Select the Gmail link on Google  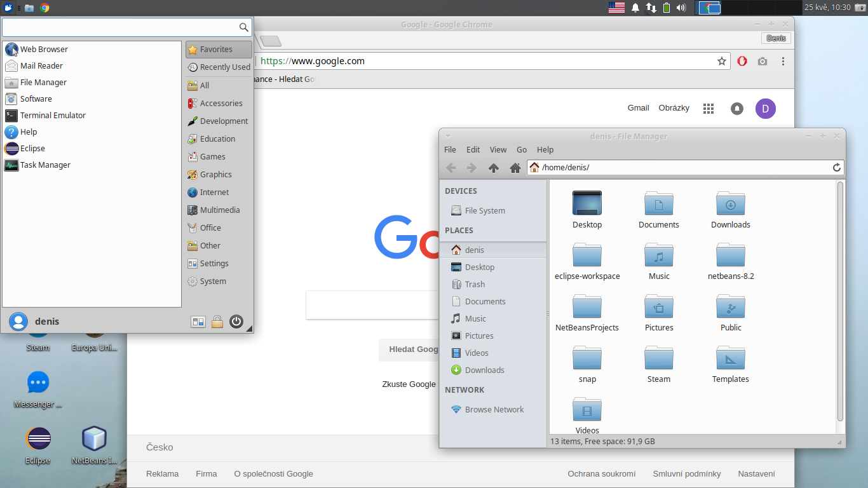tap(638, 108)
